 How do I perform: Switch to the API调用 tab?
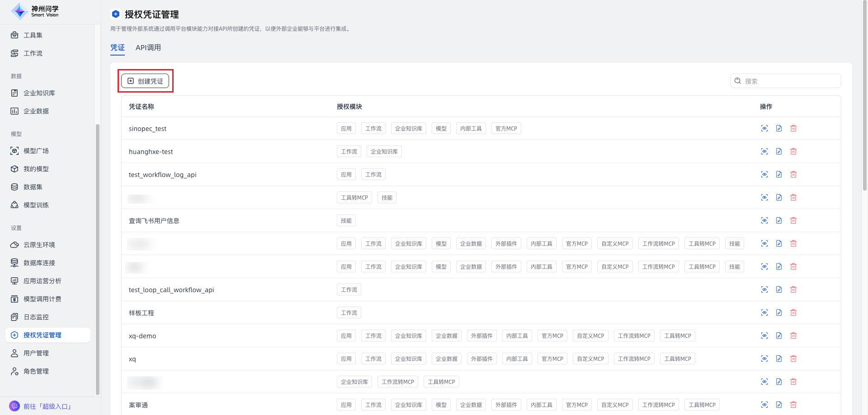(148, 47)
